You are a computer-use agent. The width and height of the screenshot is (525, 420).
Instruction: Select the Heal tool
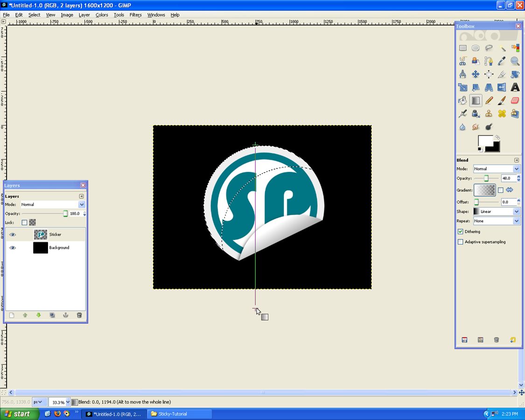point(502,113)
